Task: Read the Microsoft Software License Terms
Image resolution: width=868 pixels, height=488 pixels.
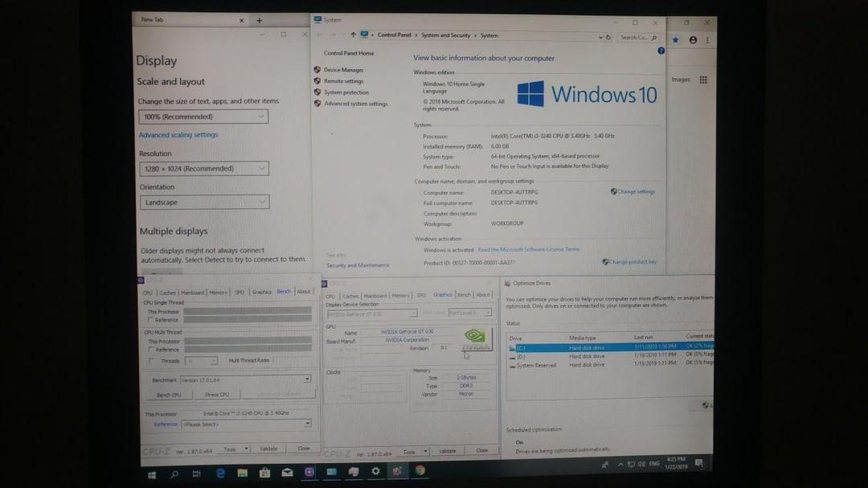Action: click(529, 250)
